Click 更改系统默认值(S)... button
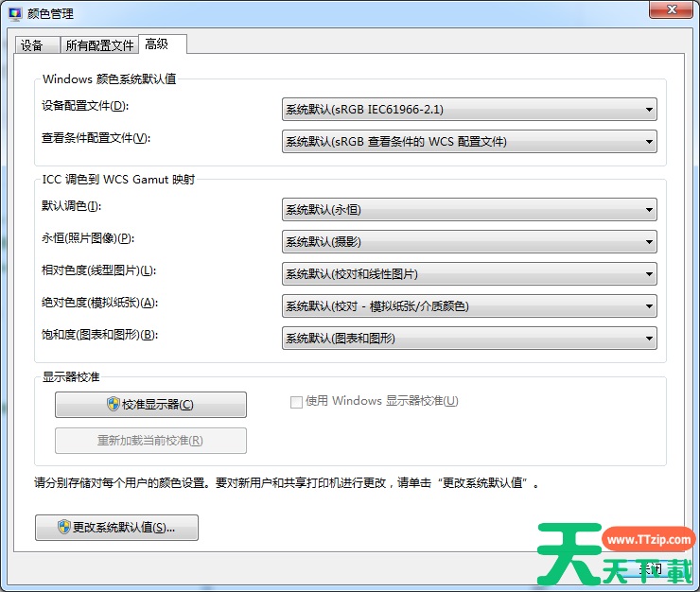 point(117,528)
